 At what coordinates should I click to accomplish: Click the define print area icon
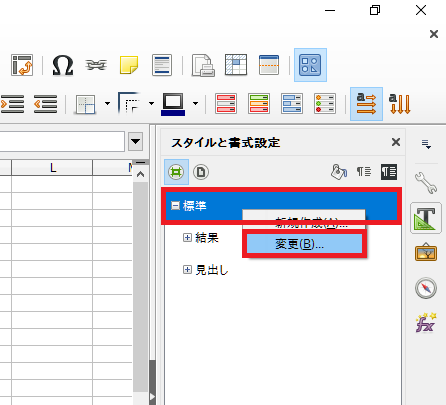point(203,65)
